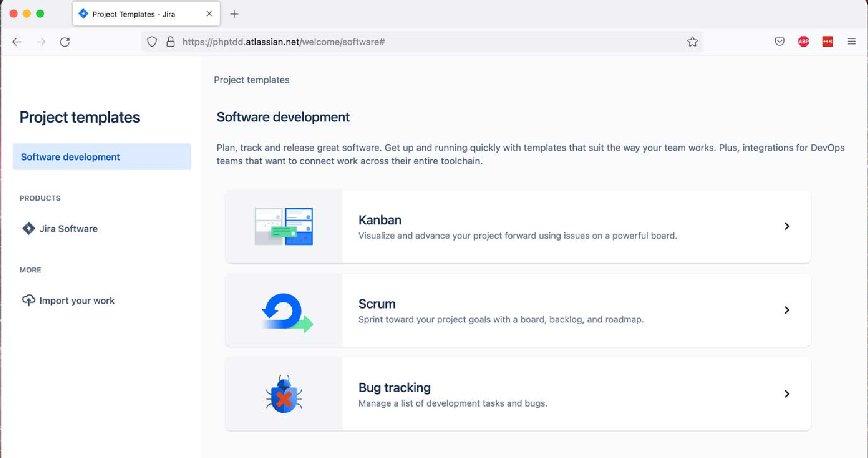Viewport: 868px width, 458px height.
Task: Select the Software development sidebar item
Action: [x=102, y=157]
